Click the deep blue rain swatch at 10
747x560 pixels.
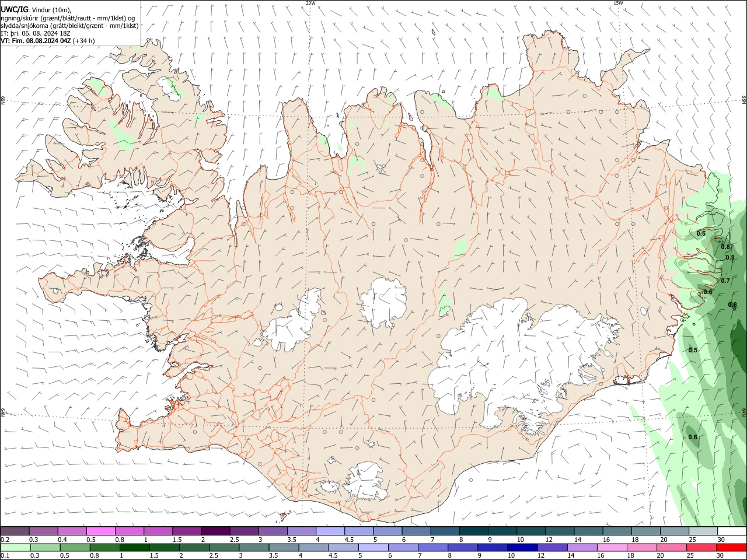521,547
